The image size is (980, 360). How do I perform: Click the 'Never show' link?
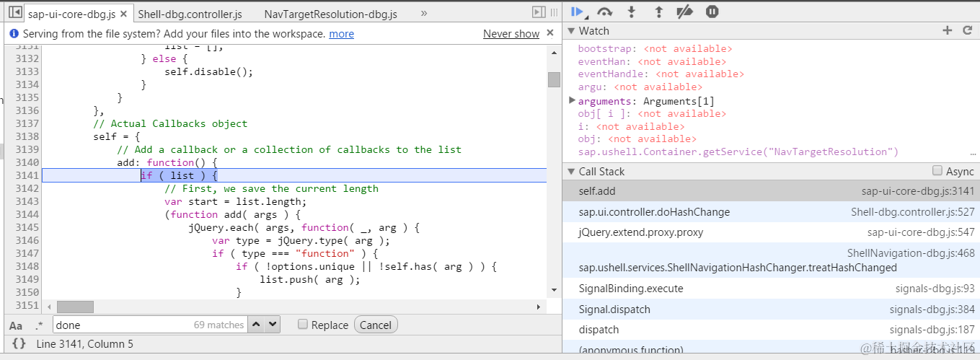click(511, 34)
